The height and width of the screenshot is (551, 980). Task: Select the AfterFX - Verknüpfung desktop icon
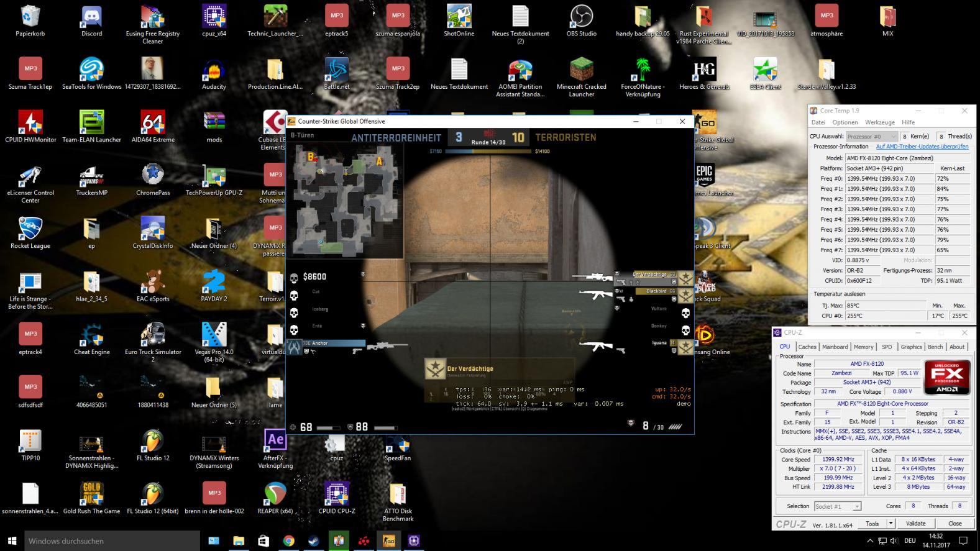pyautogui.click(x=275, y=449)
